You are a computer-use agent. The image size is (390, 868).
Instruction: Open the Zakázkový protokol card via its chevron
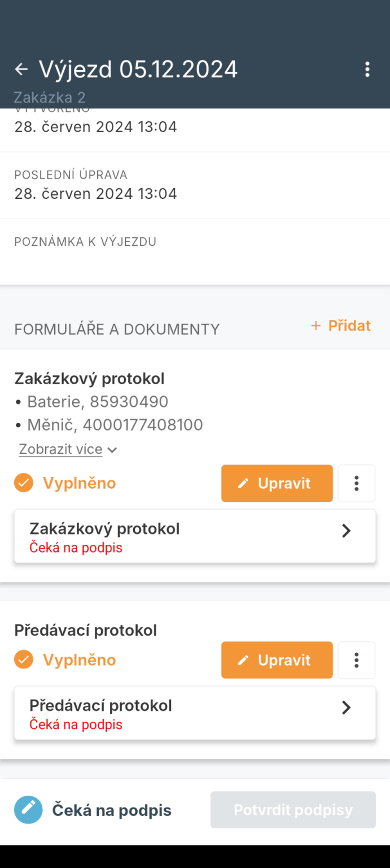[346, 531]
